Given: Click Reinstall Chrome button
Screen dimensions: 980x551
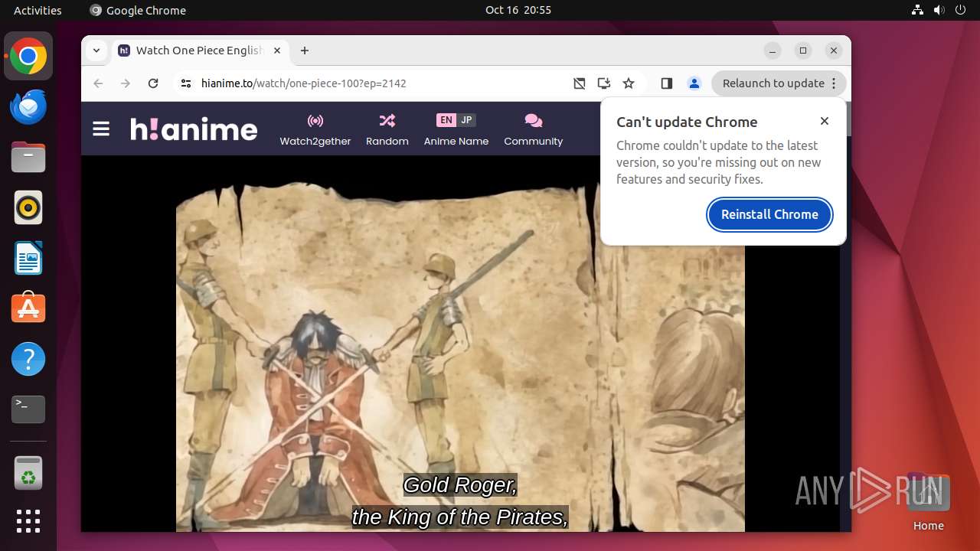Looking at the screenshot, I should (769, 214).
